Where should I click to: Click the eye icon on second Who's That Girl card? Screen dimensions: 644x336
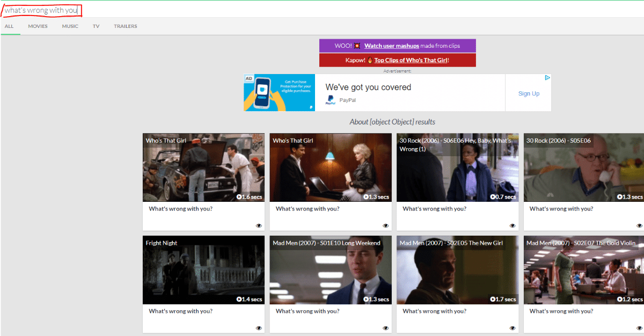(x=385, y=225)
